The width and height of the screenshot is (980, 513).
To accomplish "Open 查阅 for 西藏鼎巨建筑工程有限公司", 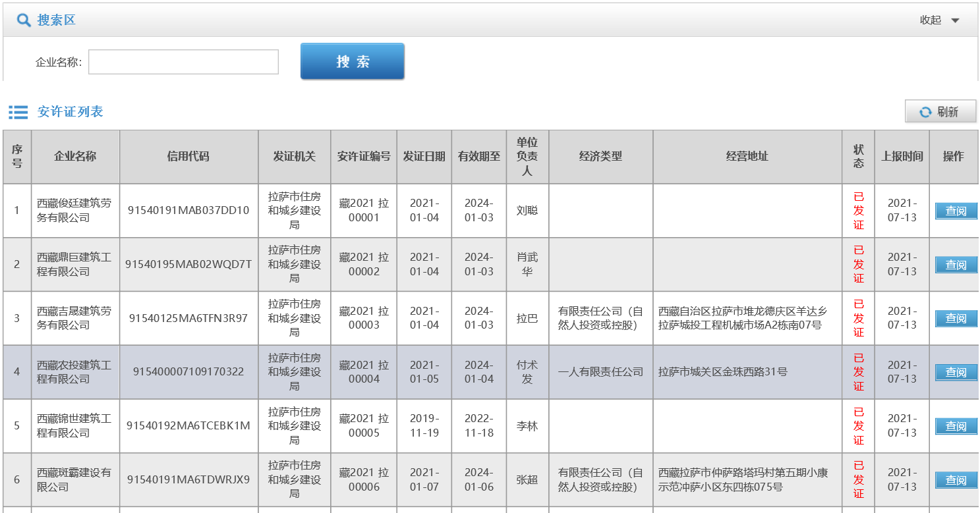I will tap(955, 265).
